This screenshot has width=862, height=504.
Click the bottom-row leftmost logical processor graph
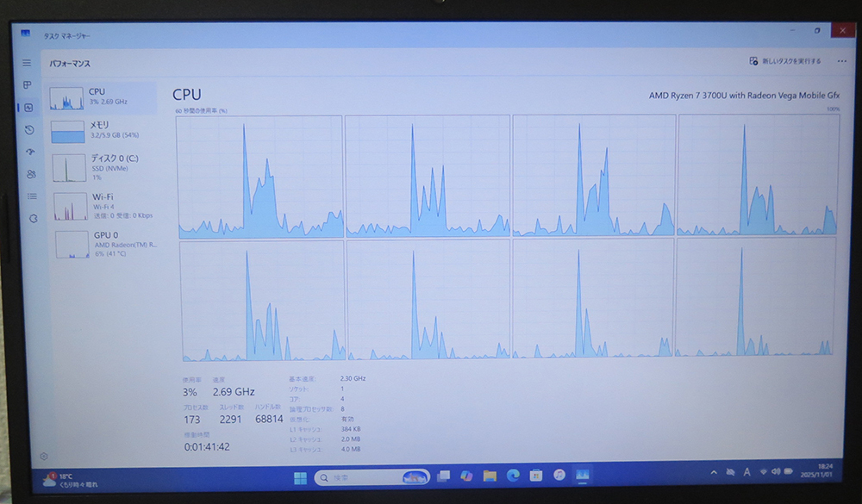[263, 301]
